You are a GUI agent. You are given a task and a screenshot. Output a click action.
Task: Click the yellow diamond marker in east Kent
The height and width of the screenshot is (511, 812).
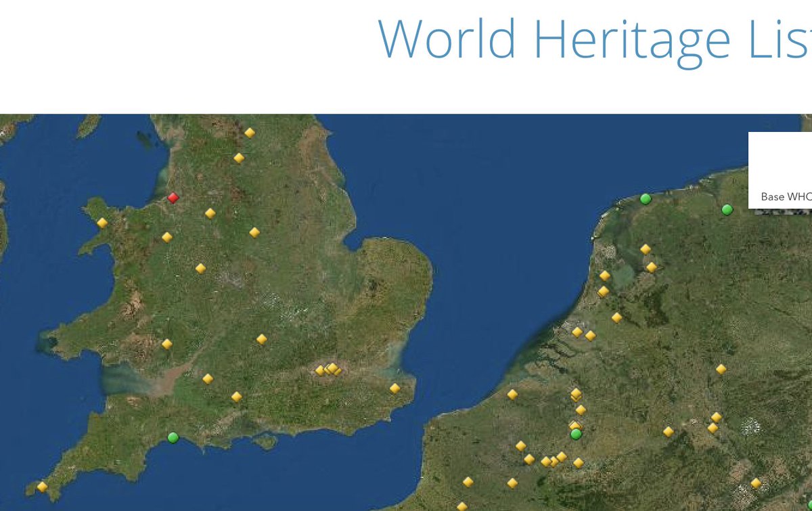394,388
